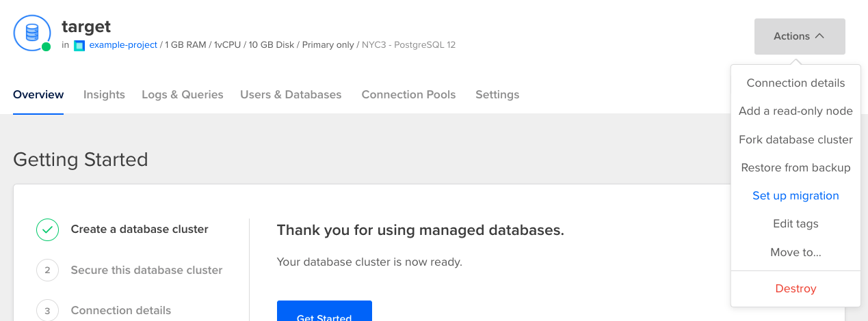
Task: Select Fork database cluster option
Action: [x=795, y=139]
